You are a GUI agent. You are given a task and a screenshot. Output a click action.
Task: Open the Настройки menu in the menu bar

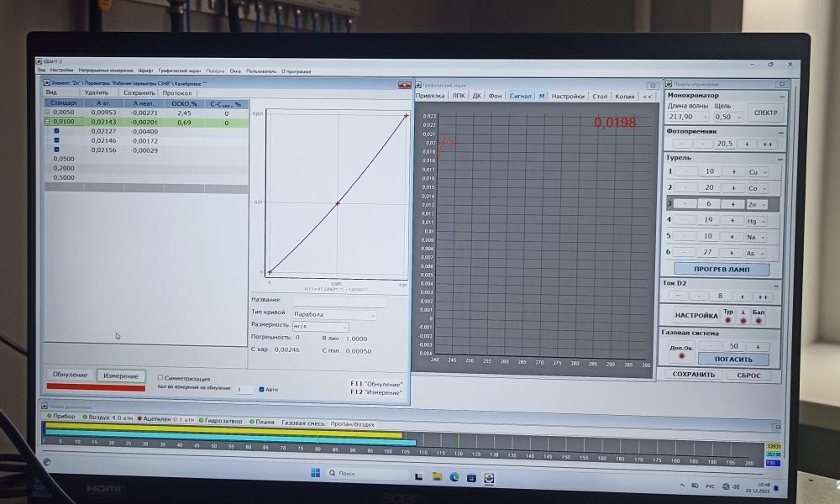(x=61, y=71)
